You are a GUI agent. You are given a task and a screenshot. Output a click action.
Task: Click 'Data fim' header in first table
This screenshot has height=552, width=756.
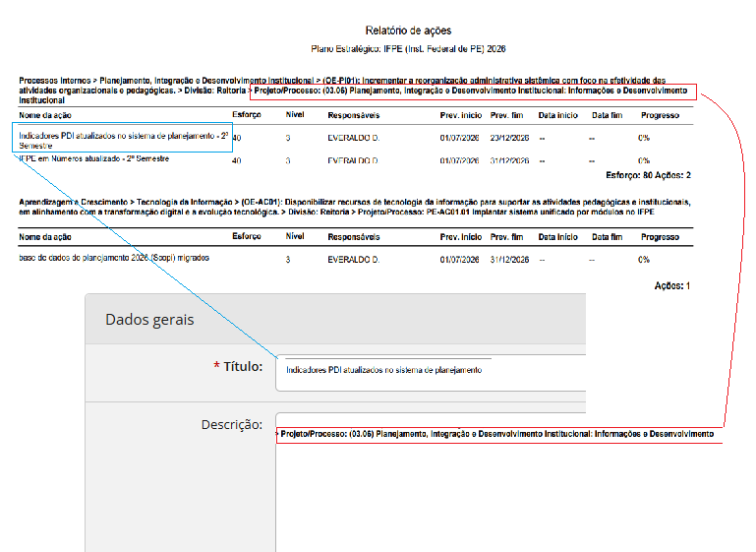pyautogui.click(x=607, y=115)
